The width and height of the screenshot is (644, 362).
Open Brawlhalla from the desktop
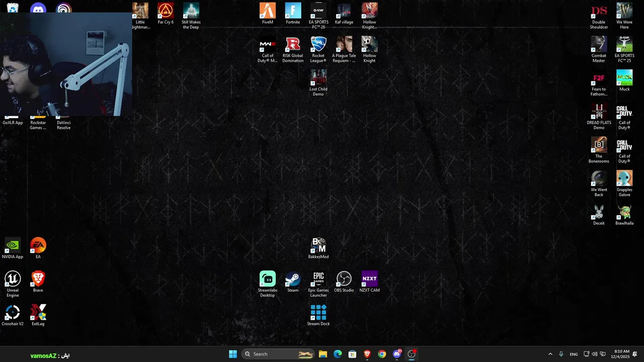pyautogui.click(x=624, y=215)
